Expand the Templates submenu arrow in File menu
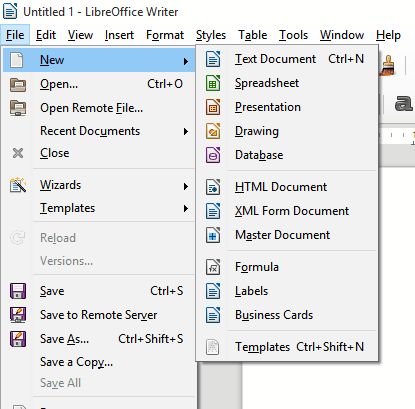 pyautogui.click(x=186, y=209)
